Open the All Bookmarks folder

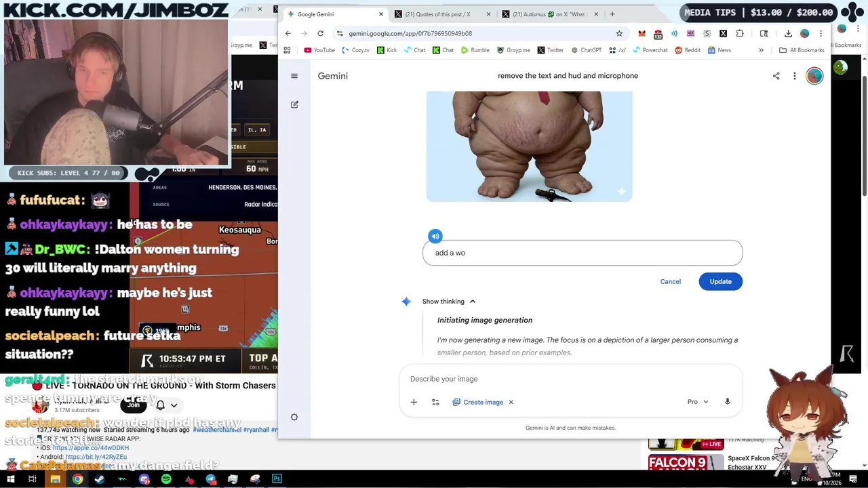click(802, 50)
